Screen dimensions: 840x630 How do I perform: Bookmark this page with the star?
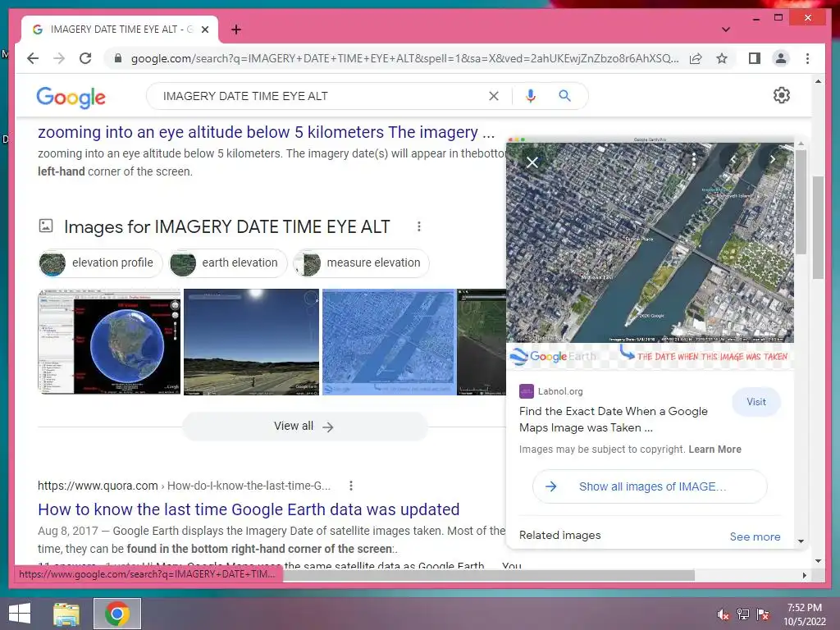point(722,58)
